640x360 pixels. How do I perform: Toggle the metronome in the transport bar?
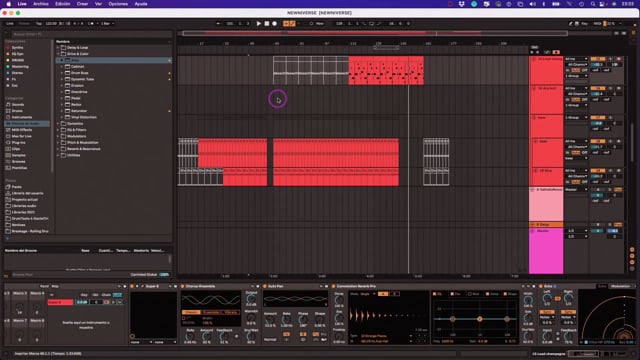(x=91, y=24)
